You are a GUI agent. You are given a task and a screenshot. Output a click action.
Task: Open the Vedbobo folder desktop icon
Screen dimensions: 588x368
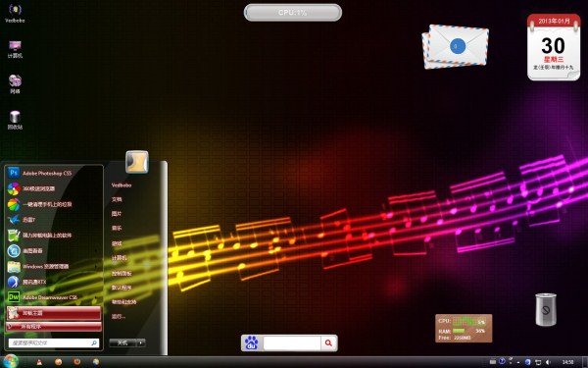pyautogui.click(x=15, y=14)
